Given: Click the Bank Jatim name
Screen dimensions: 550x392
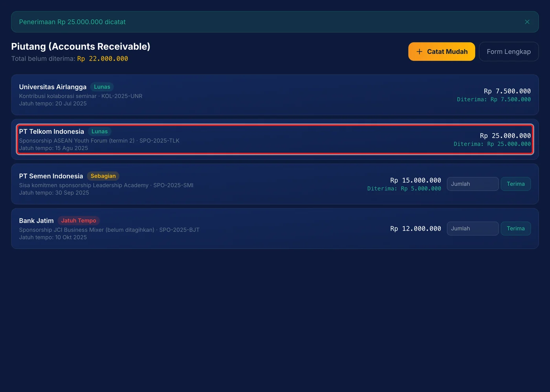Looking at the screenshot, I should 37,221.
